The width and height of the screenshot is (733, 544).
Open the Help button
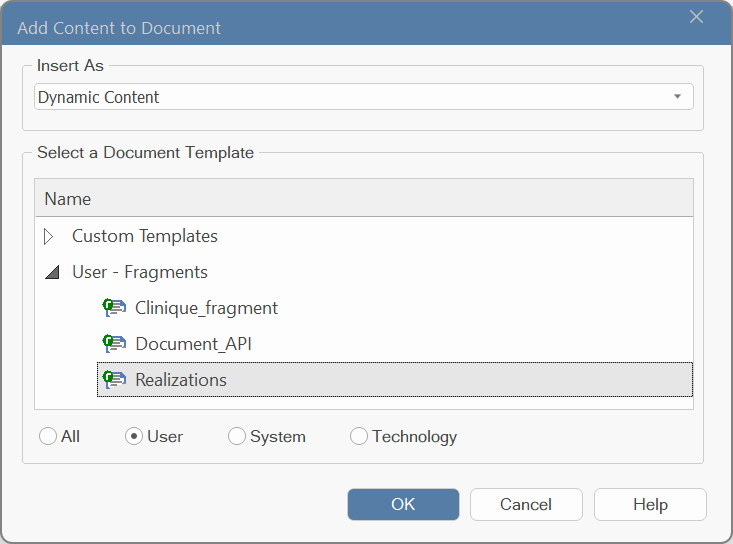[650, 504]
